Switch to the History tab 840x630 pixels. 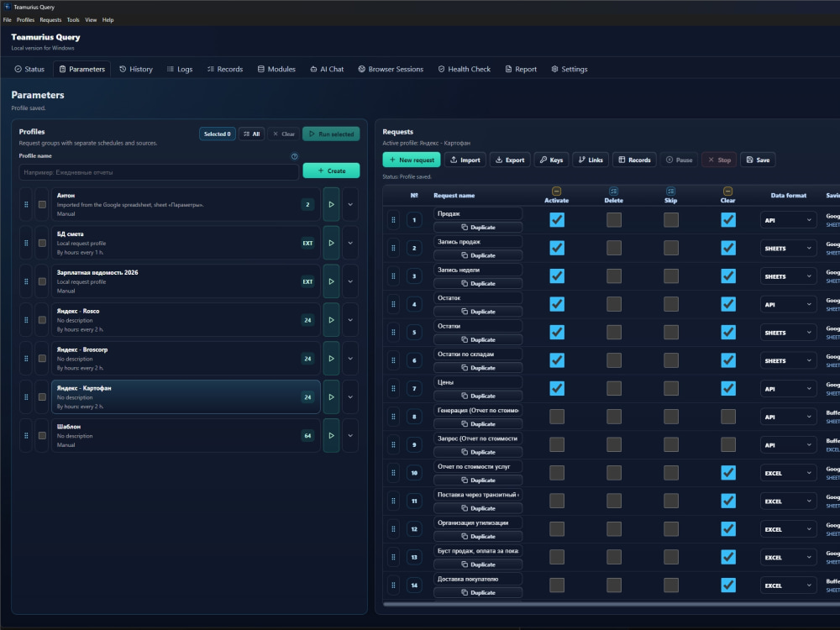click(136, 69)
